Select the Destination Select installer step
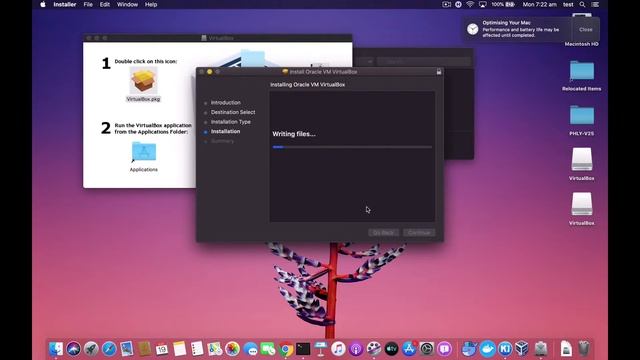The width and height of the screenshot is (640, 360). pyautogui.click(x=233, y=112)
